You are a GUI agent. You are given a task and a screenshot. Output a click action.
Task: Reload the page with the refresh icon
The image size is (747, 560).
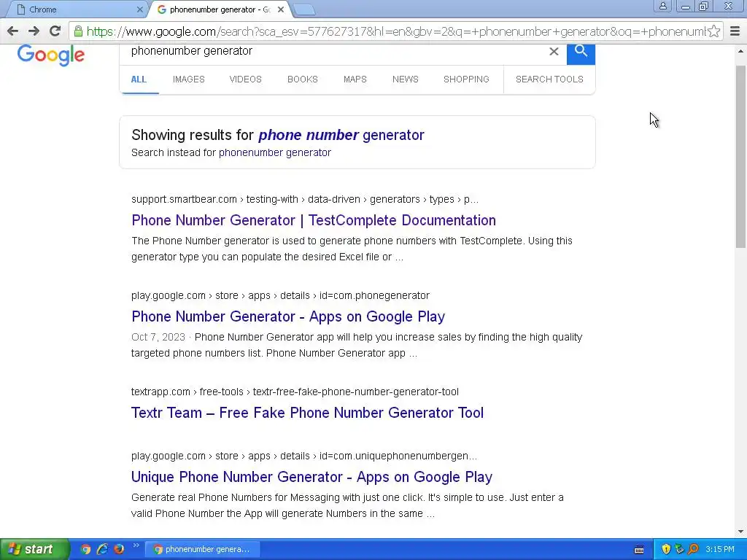55,31
